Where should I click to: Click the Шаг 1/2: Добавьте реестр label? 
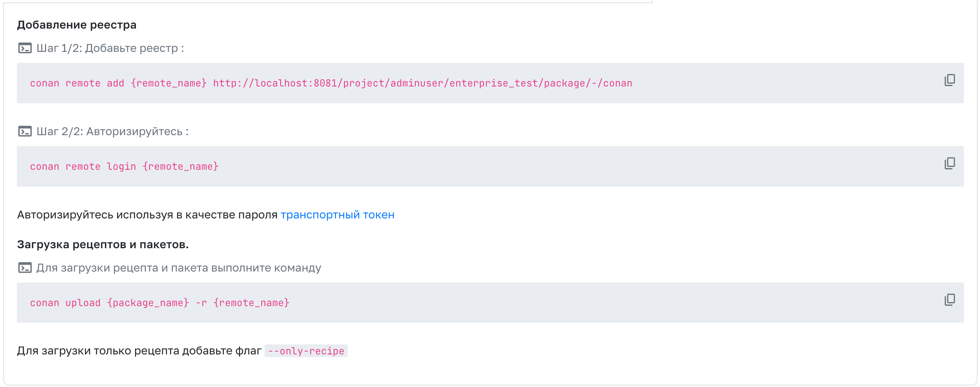point(110,48)
